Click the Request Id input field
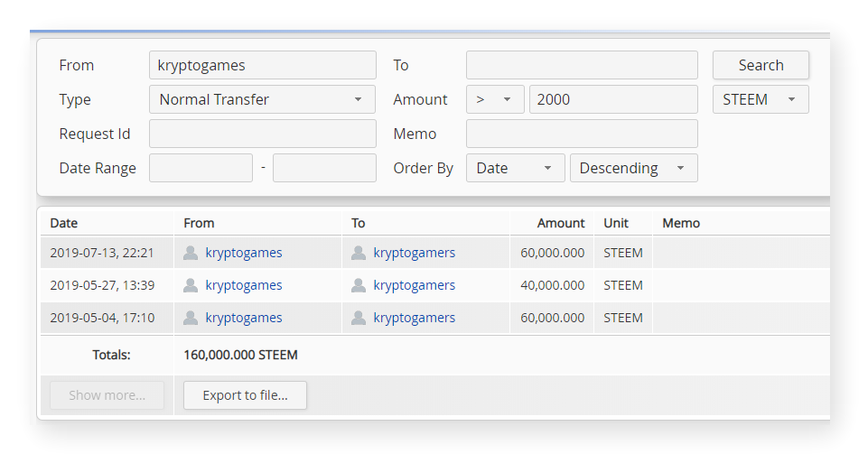868x463 pixels. pyautogui.click(x=262, y=134)
